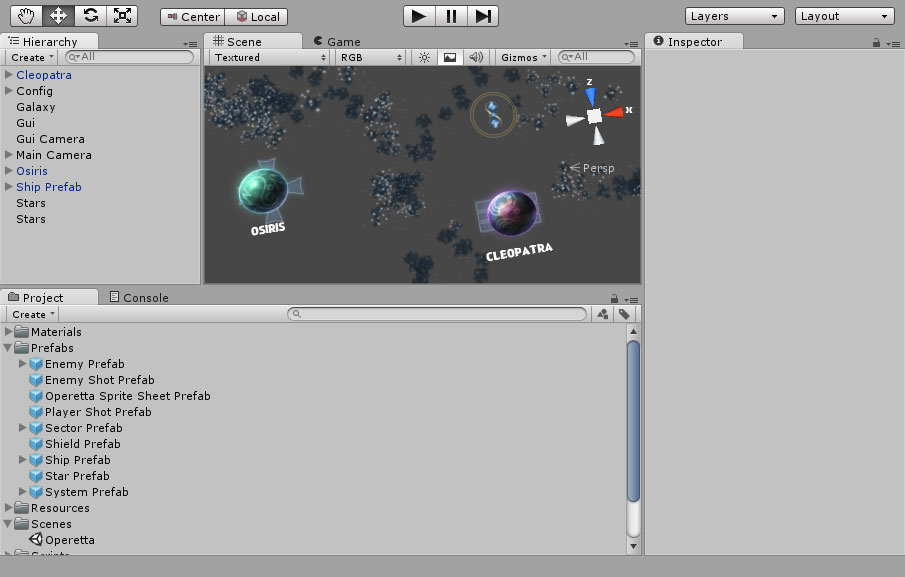The width and height of the screenshot is (905, 577).
Task: Step one frame forward
Action: [x=483, y=16]
